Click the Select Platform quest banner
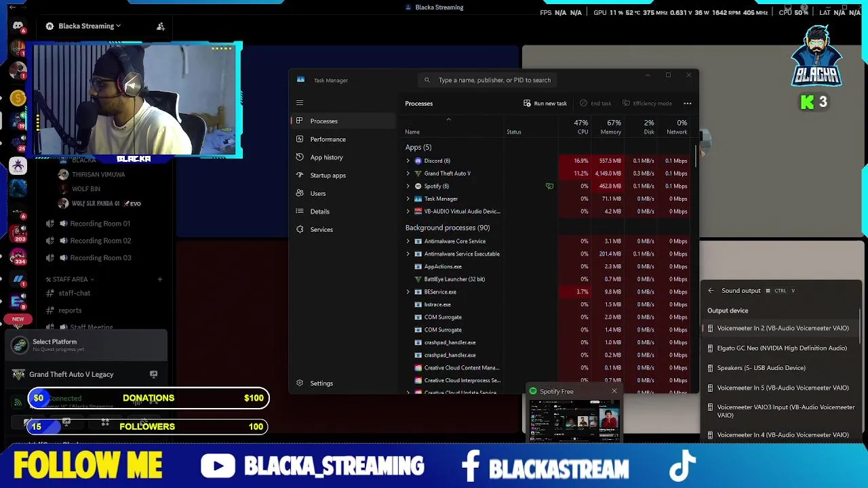Viewport: 868px width, 488px height. pyautogui.click(x=86, y=346)
